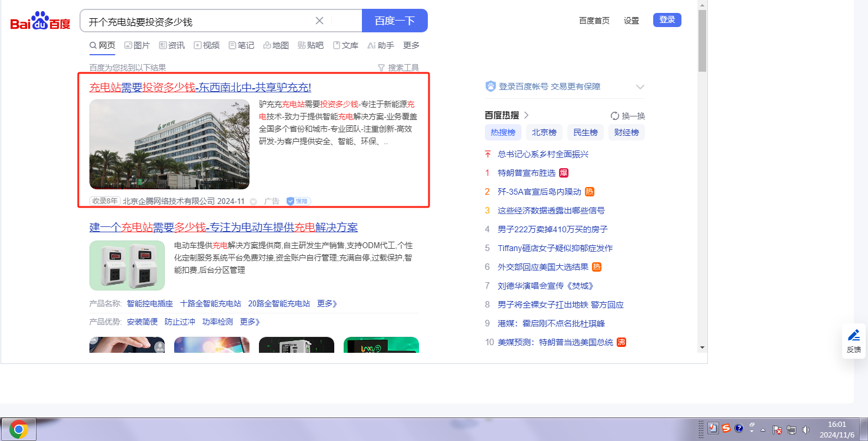
Task: Open 智能控电插座 product link
Action: 150,303
